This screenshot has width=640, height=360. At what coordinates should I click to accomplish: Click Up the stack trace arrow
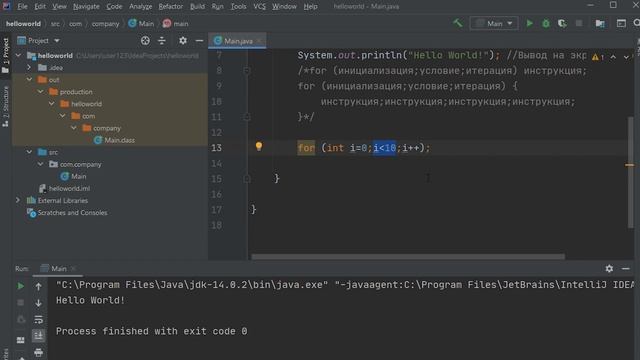pyautogui.click(x=38, y=287)
